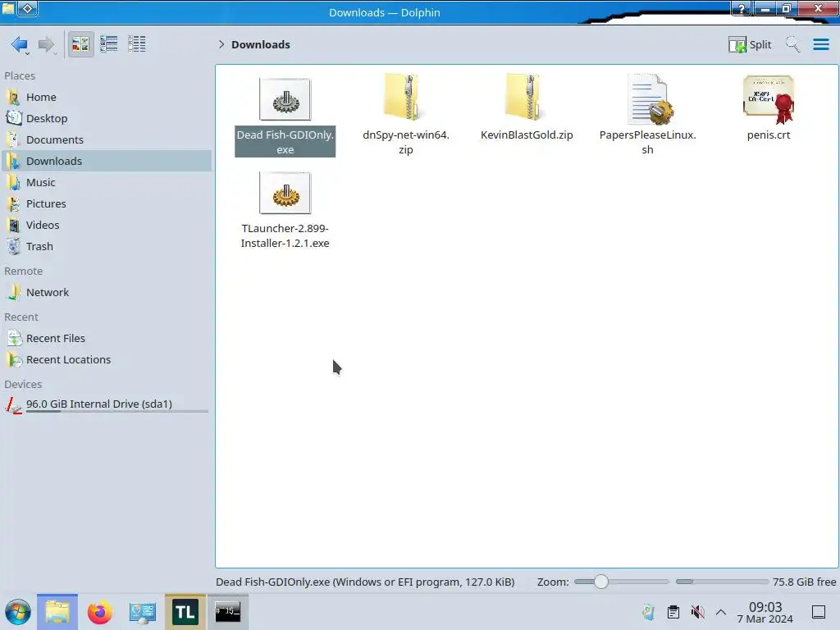The image size is (840, 630).
Task: Click the KevinBlastGold.zip file name
Action: pos(527,135)
